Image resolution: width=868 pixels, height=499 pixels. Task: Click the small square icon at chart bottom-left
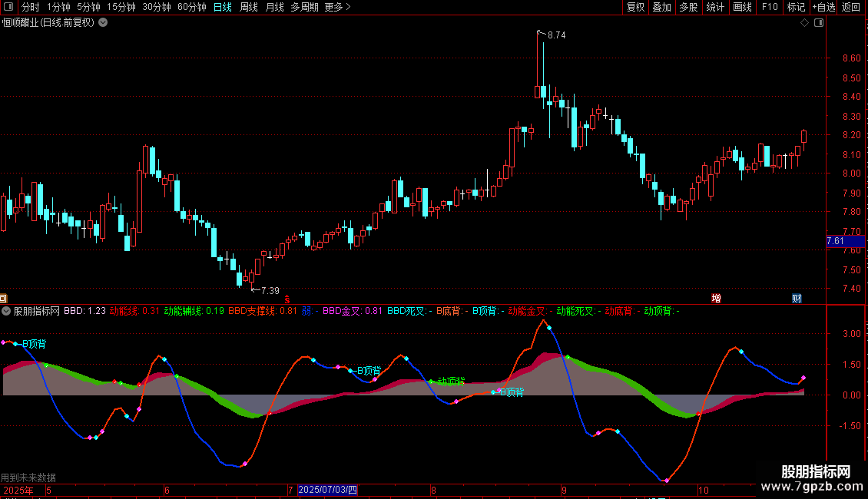tap(3, 298)
